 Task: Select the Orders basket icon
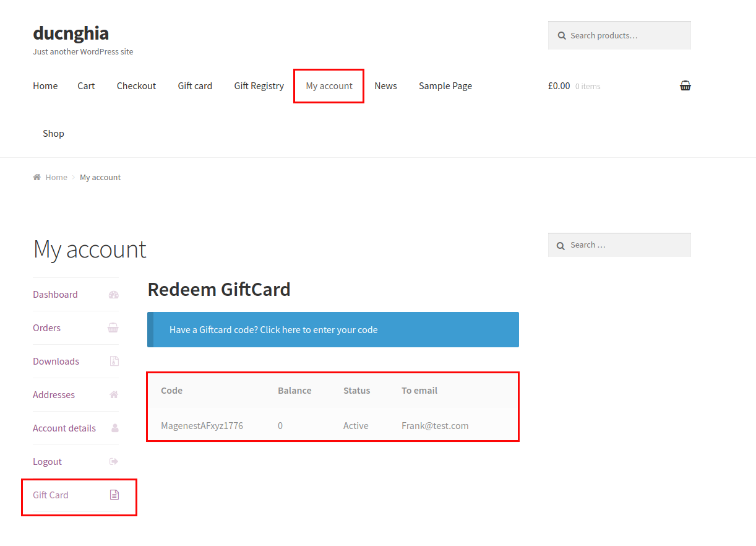pos(113,328)
